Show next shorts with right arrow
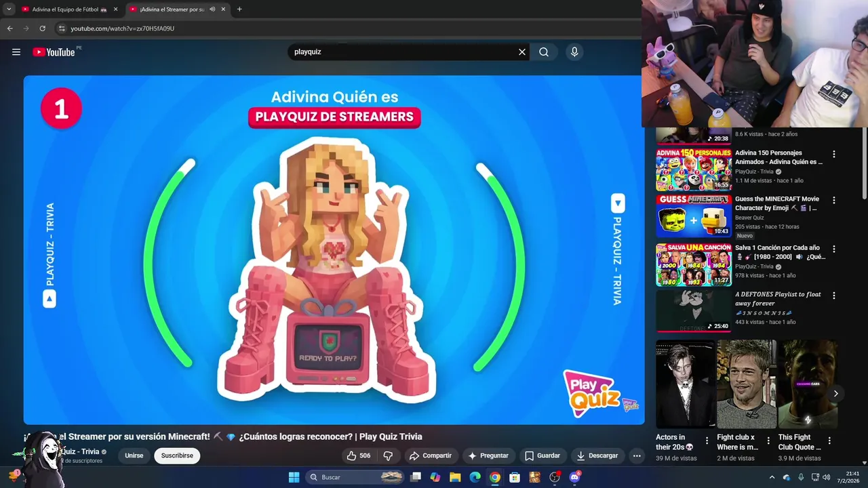 tap(835, 394)
